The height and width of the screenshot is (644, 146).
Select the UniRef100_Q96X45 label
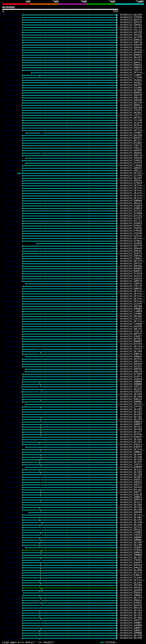pyautogui.click(x=131, y=95)
